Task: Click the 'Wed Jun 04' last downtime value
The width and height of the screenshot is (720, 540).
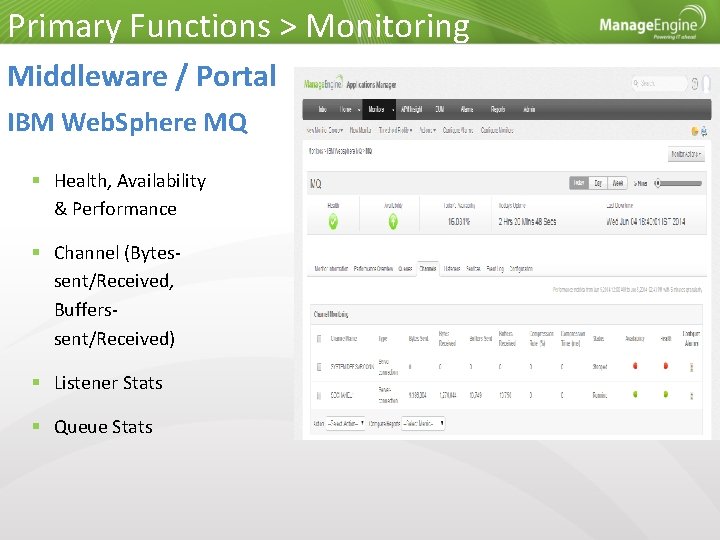Action: [x=646, y=222]
